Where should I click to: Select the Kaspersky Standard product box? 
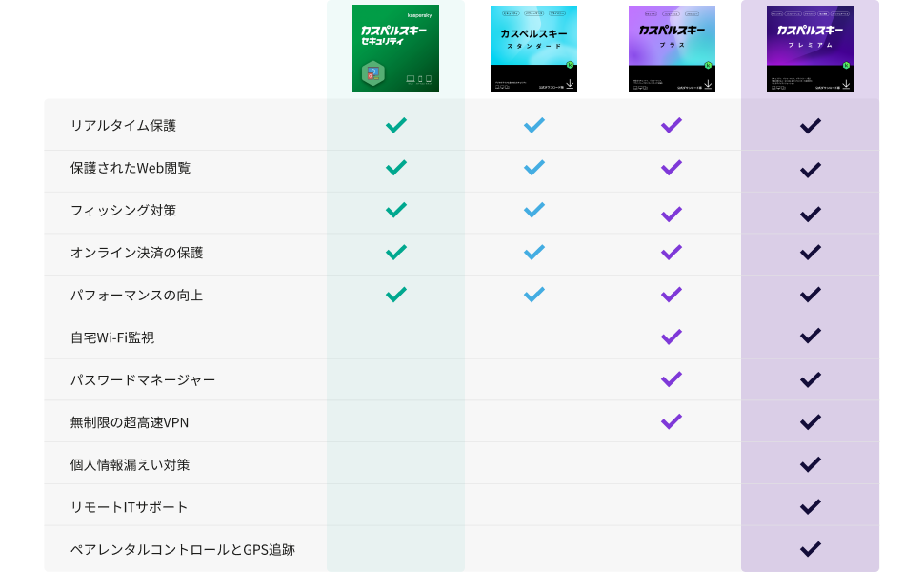(533, 48)
